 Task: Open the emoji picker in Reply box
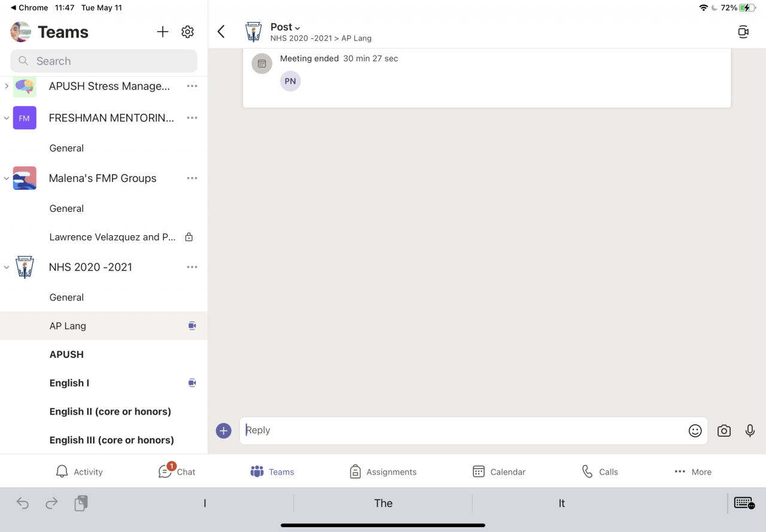click(695, 430)
